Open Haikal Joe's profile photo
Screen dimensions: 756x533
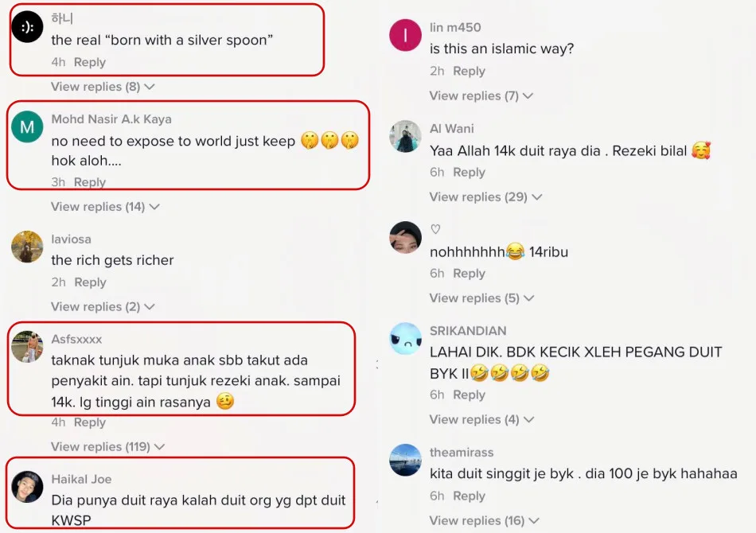[x=28, y=487]
